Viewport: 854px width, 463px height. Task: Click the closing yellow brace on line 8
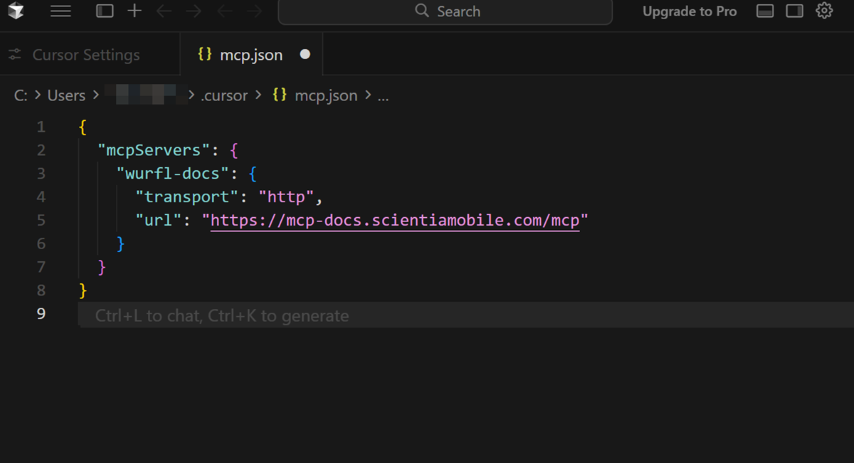pos(82,290)
